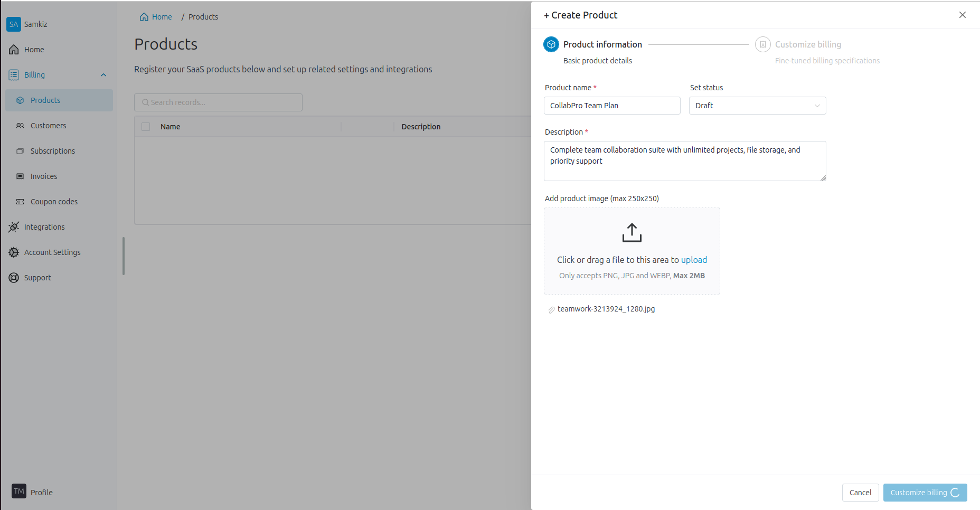980x510 pixels.
Task: Go to Invoices in sidebar
Action: (43, 176)
